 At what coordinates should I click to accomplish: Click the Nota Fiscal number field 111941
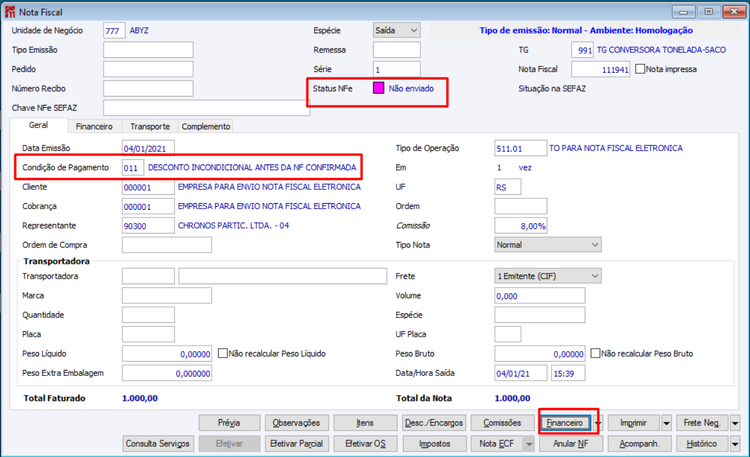click(601, 69)
